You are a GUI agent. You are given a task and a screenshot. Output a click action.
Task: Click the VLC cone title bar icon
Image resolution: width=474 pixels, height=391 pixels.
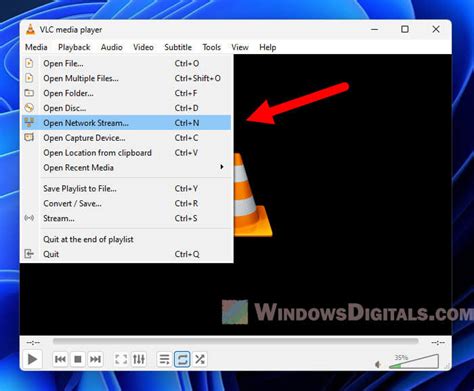click(30, 30)
